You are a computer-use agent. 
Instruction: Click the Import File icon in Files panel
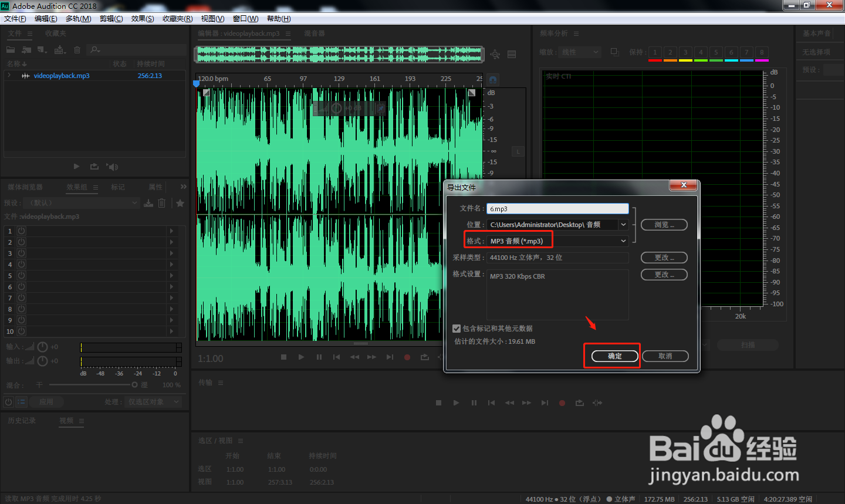tap(26, 50)
